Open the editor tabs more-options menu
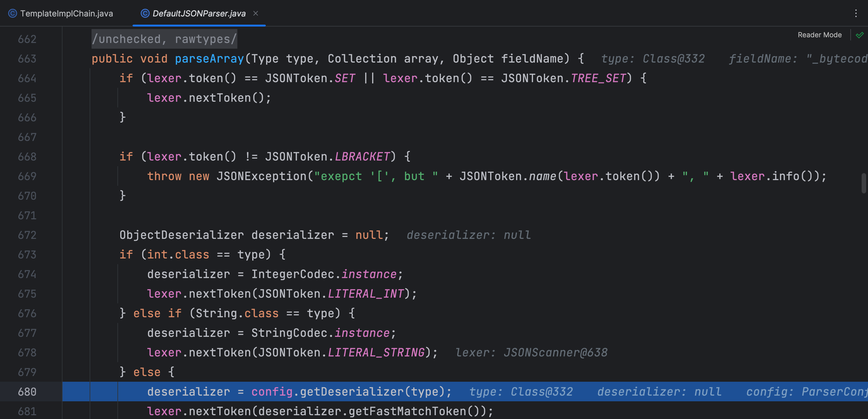 [856, 14]
